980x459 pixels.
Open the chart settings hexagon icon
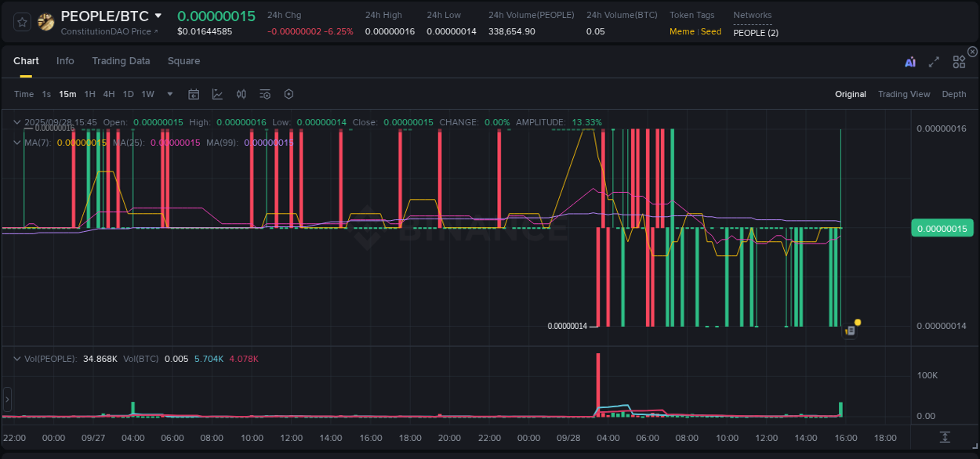click(x=289, y=93)
